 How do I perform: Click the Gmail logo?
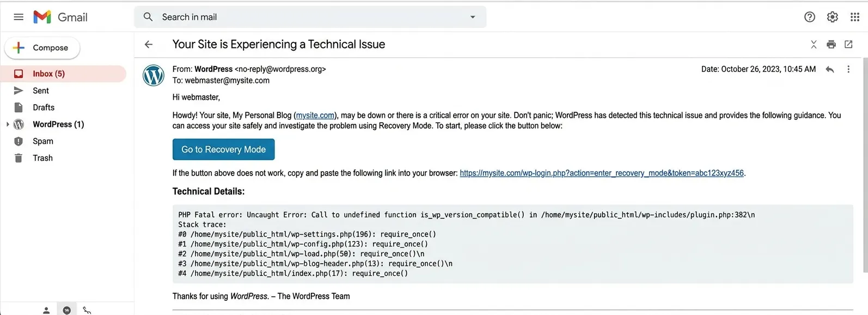(60, 17)
